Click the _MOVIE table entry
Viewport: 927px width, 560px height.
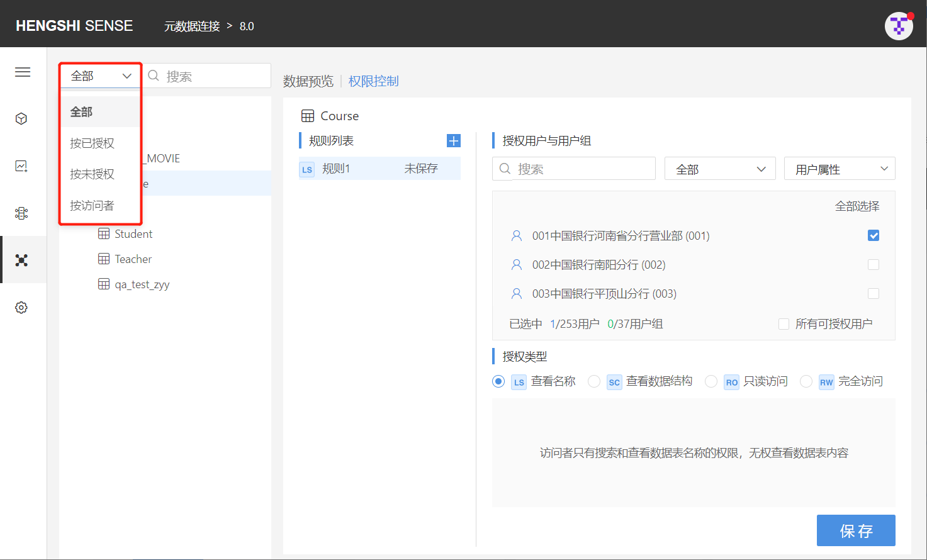(x=162, y=159)
